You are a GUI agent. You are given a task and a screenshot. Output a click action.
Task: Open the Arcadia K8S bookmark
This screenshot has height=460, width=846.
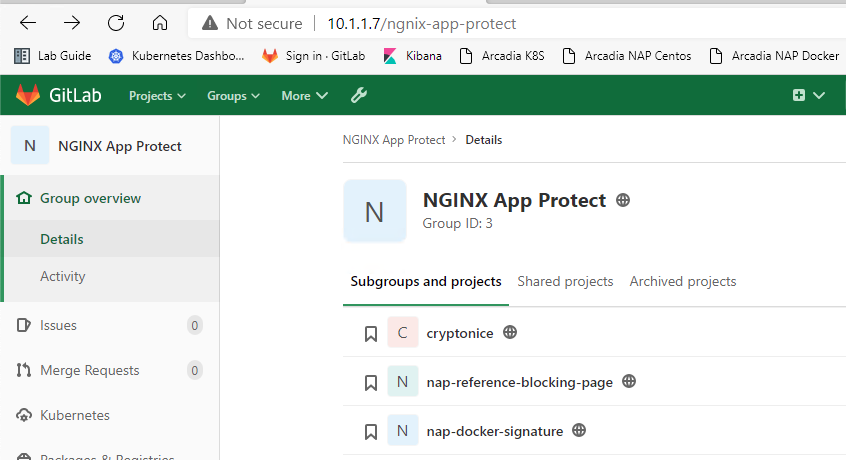click(502, 56)
